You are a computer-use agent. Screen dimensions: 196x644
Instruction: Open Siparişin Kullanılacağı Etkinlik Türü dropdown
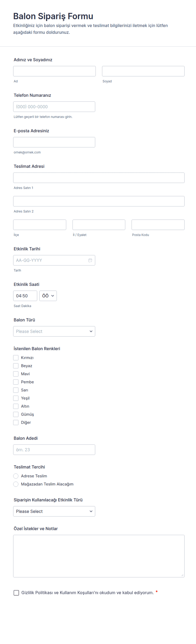coord(54,511)
